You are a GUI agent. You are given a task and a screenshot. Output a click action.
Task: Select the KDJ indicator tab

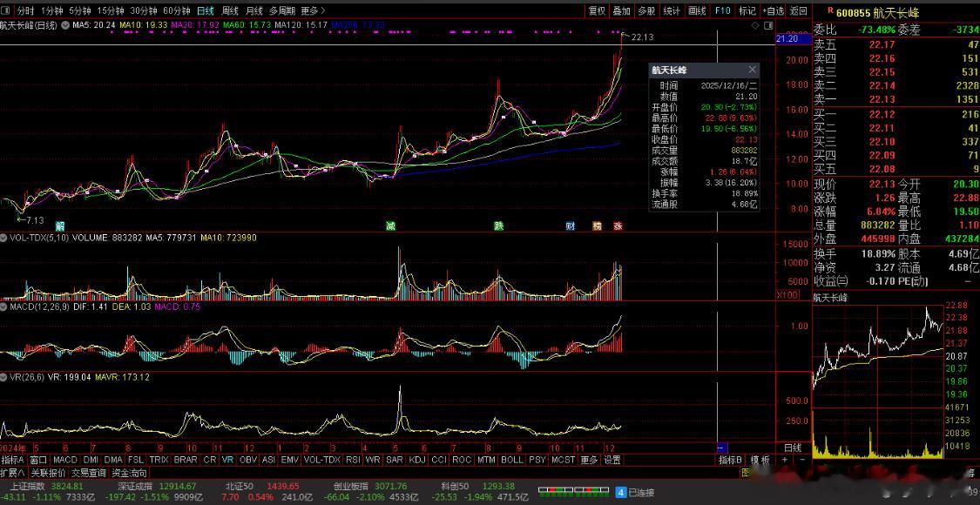pos(416,460)
